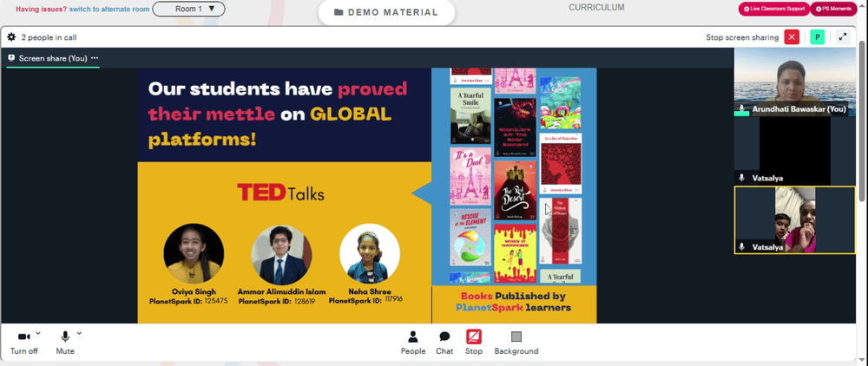Stop screen sharing from bottom toolbar
Screen dimensions: 868x366
pyautogui.click(x=474, y=343)
